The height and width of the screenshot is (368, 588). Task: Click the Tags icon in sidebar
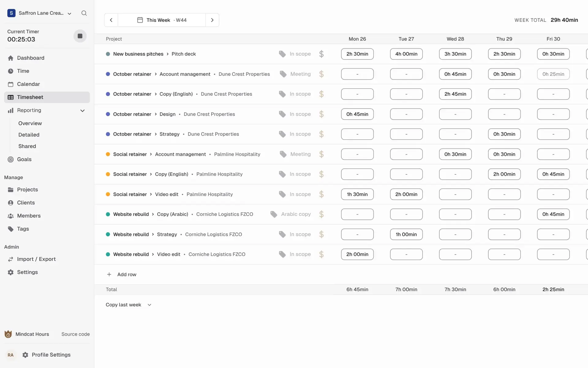[x=11, y=229]
